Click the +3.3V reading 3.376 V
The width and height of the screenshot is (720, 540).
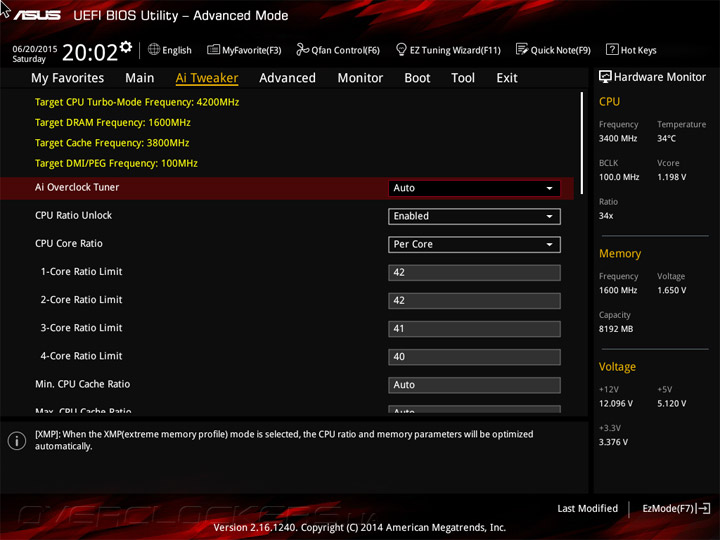pyautogui.click(x=613, y=442)
